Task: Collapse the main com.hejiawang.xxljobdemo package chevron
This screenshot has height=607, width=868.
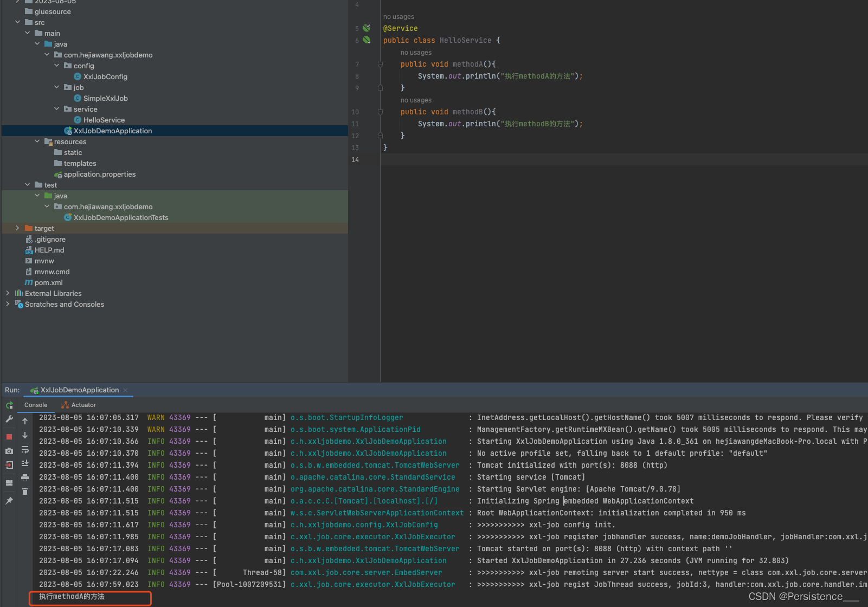Action: 47,55
